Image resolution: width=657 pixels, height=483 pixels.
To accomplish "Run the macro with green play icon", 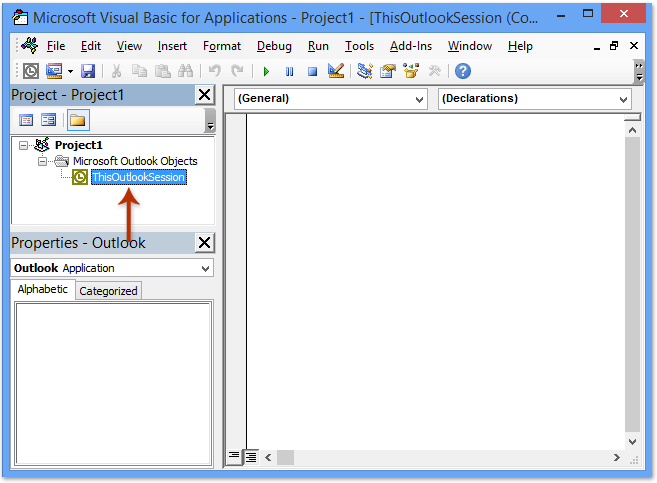I will 266,71.
